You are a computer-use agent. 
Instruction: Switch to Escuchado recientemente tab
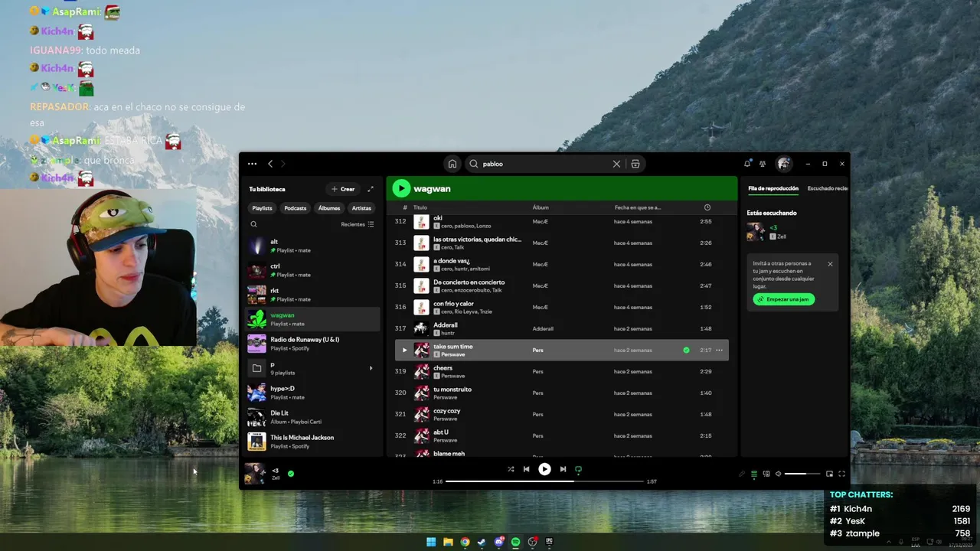[x=828, y=188]
